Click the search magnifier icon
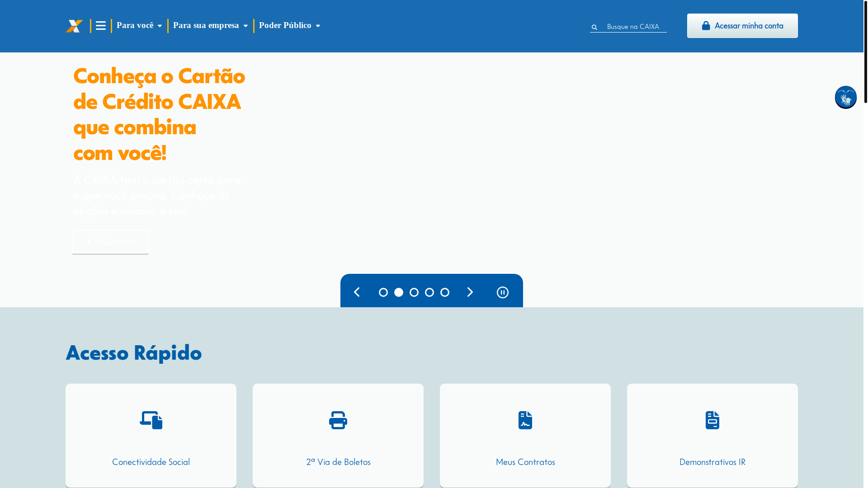Viewport: 868px width, 488px height. click(x=594, y=27)
